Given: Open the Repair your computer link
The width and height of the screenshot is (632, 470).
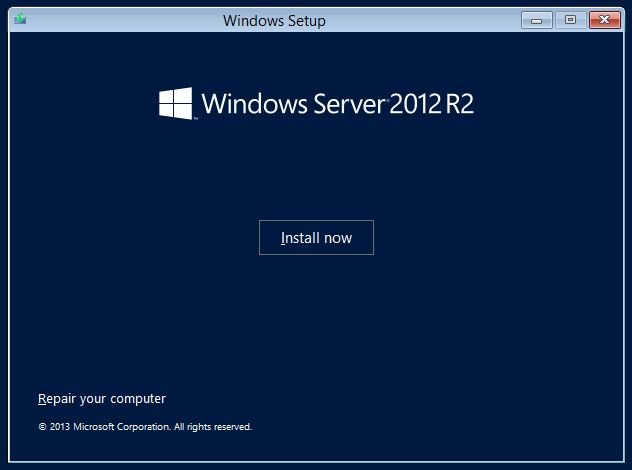Looking at the screenshot, I should coord(102,399).
